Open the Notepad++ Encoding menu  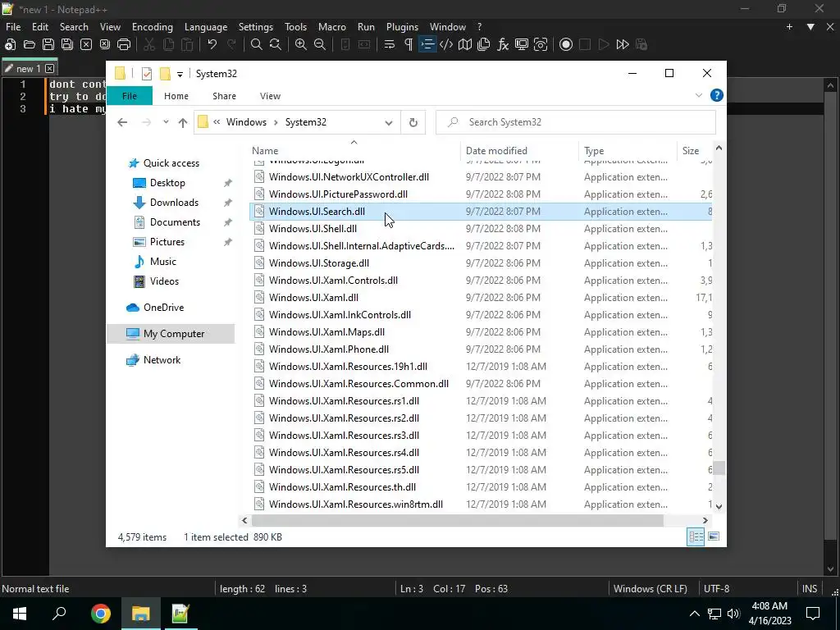(x=152, y=27)
